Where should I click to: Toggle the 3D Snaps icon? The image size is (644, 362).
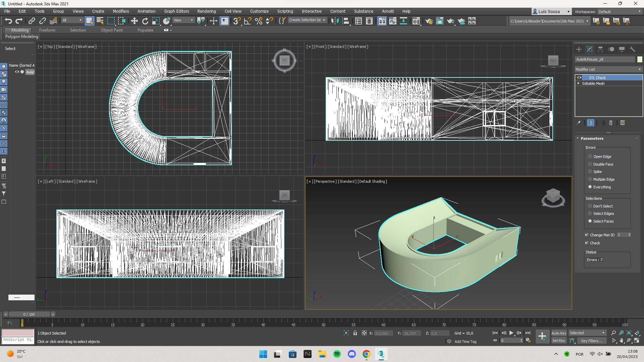pos(237,21)
